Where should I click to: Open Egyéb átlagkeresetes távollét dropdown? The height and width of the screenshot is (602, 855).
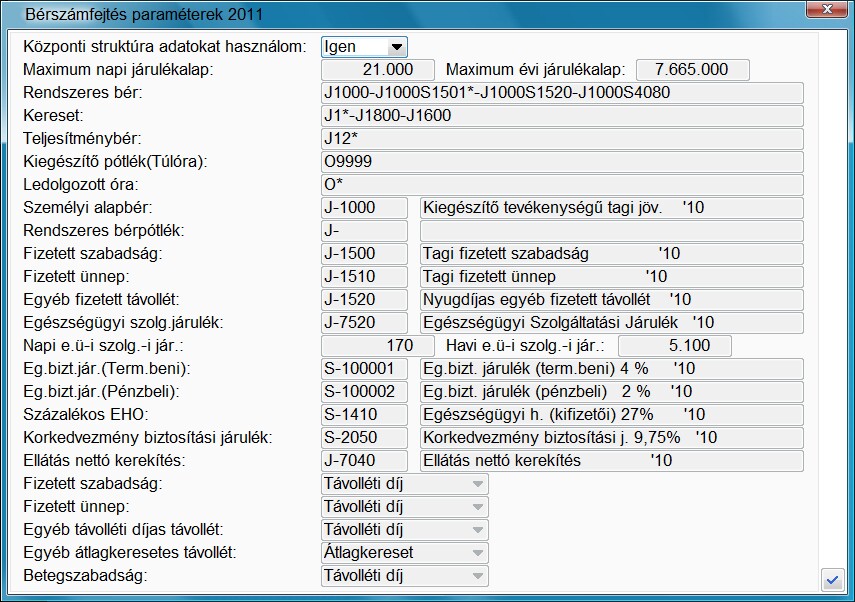click(x=405, y=552)
